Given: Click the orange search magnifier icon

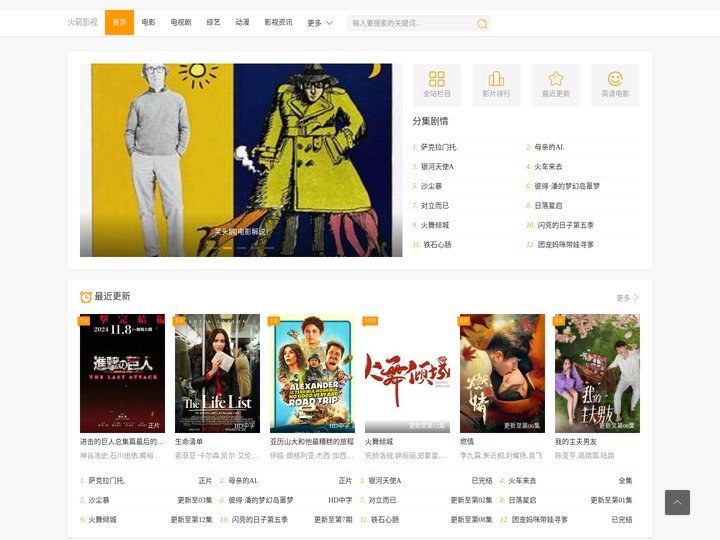Looking at the screenshot, I should [x=482, y=23].
